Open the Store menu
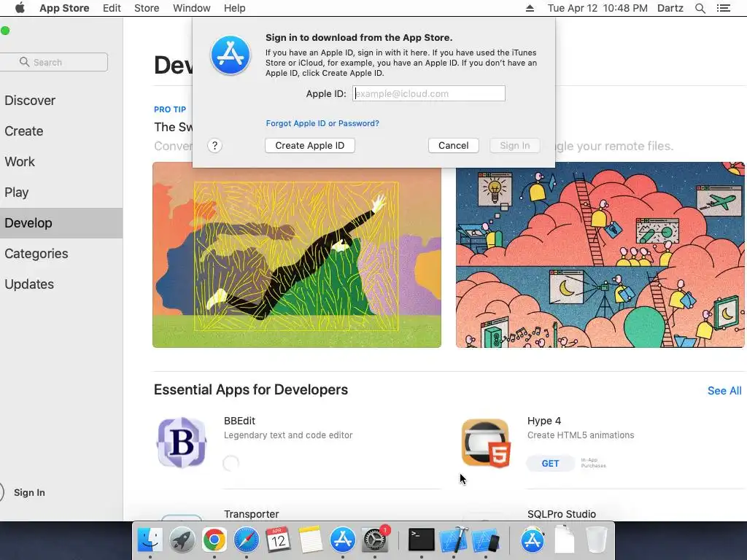Viewport: 747px width, 560px height. click(147, 8)
